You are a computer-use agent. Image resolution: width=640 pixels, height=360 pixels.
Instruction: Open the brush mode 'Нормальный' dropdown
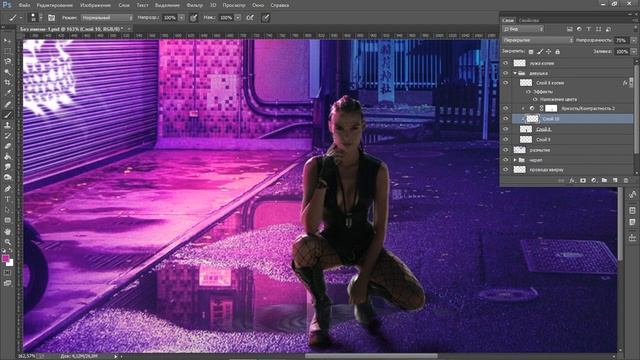(107, 18)
